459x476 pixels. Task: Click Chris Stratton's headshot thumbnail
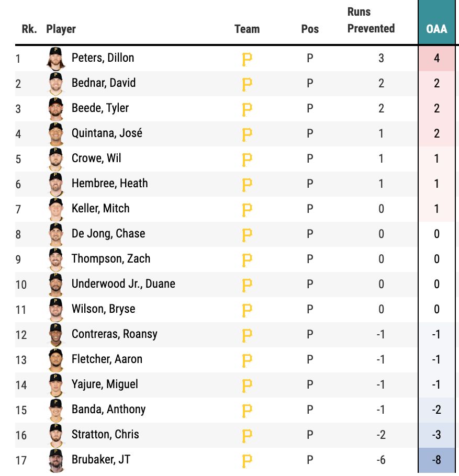coord(56,435)
